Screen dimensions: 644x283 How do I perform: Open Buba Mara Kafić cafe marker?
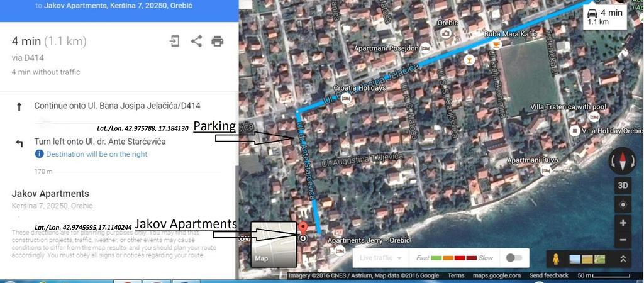(497, 45)
